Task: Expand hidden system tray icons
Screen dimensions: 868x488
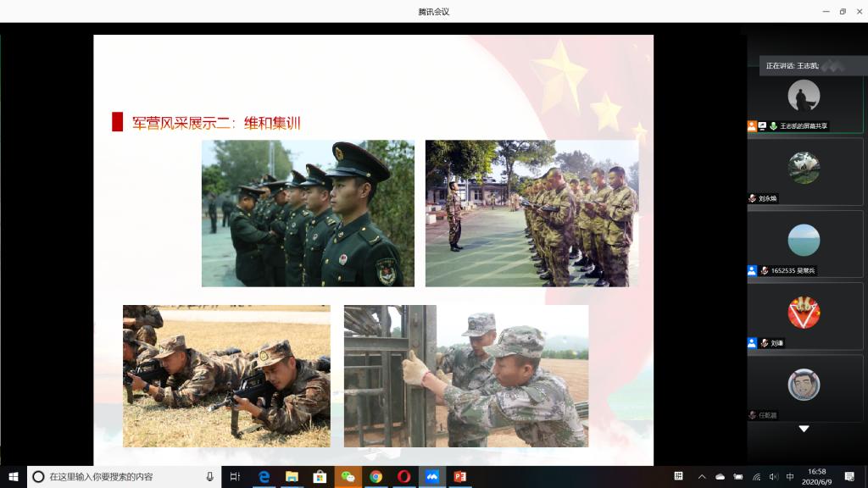Action: 703,477
